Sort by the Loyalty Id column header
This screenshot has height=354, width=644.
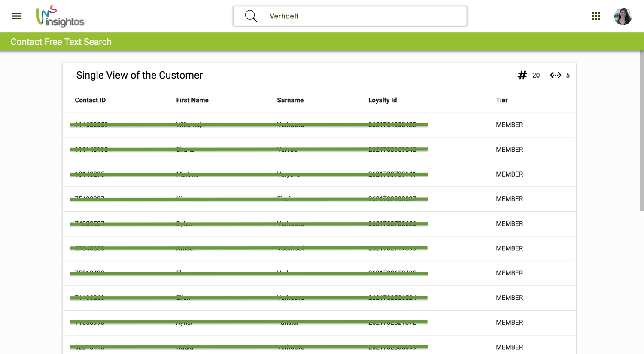coord(383,100)
